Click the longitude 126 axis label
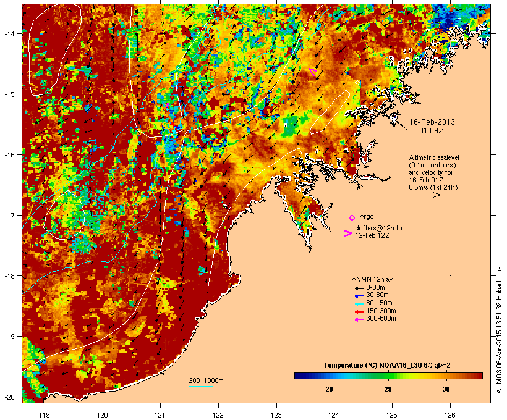 pyautogui.click(x=450, y=415)
